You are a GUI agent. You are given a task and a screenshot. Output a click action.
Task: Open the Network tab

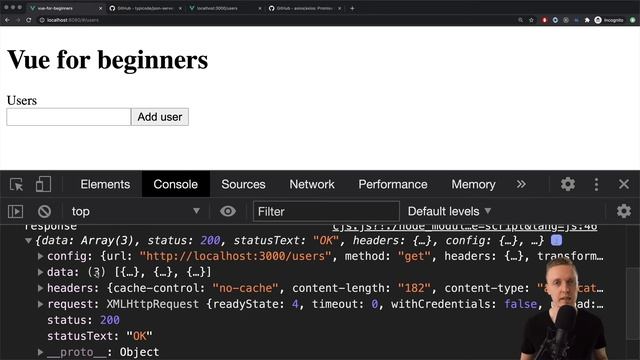pos(312,184)
